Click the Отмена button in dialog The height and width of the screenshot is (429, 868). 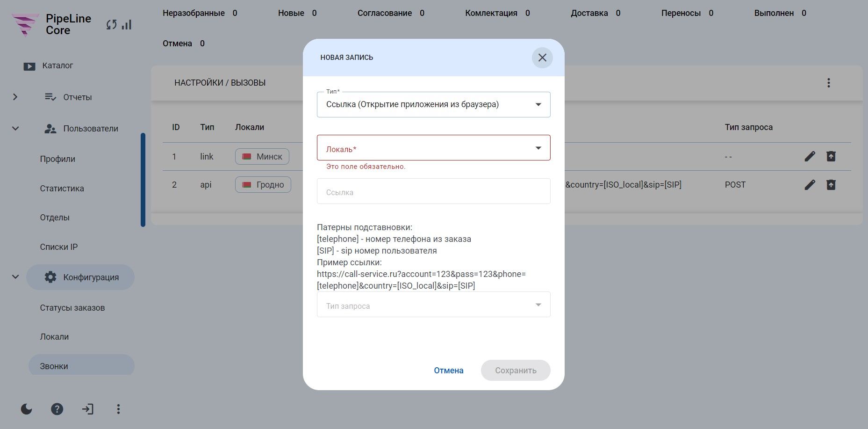coord(449,371)
